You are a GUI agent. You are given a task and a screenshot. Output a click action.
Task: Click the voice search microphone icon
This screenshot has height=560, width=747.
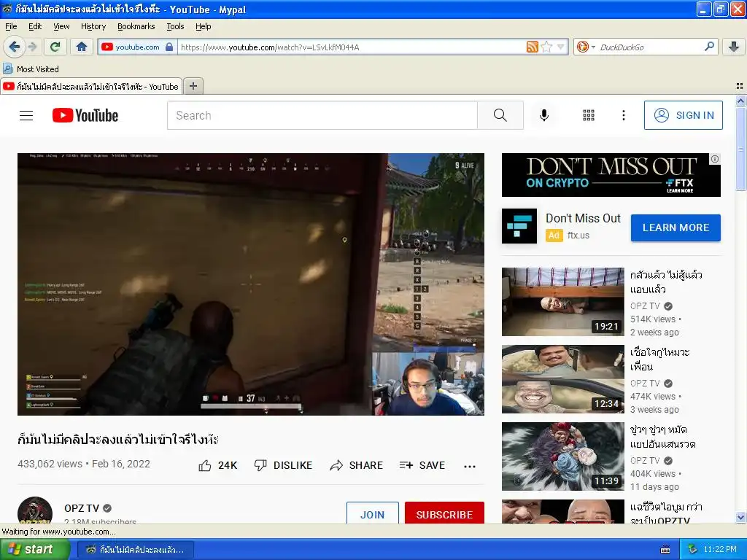click(x=544, y=115)
